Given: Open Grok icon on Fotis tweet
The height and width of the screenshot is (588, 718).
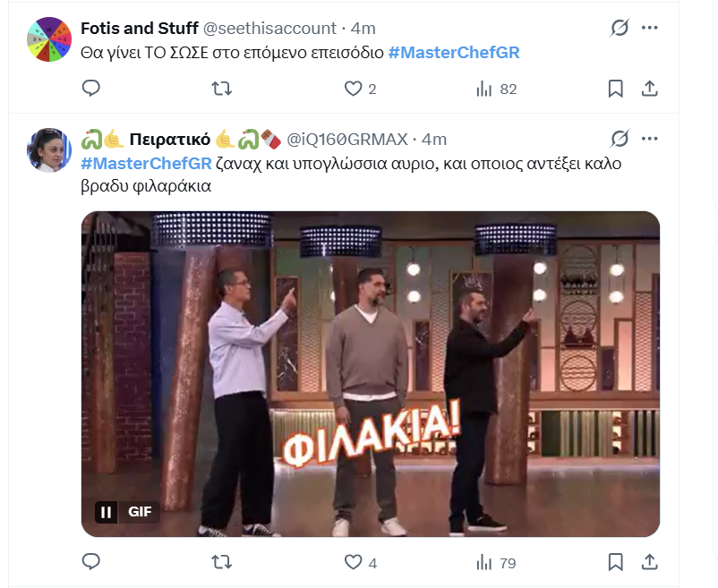Looking at the screenshot, I should [619, 29].
